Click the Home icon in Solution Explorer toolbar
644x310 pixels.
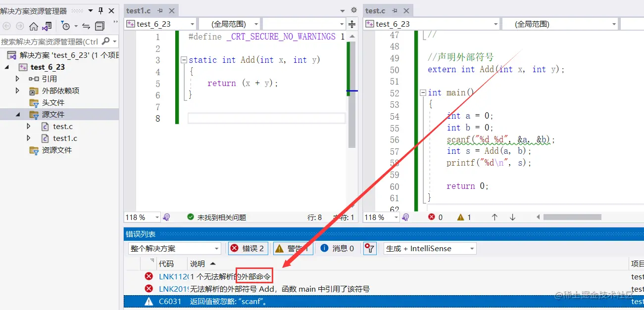click(33, 27)
